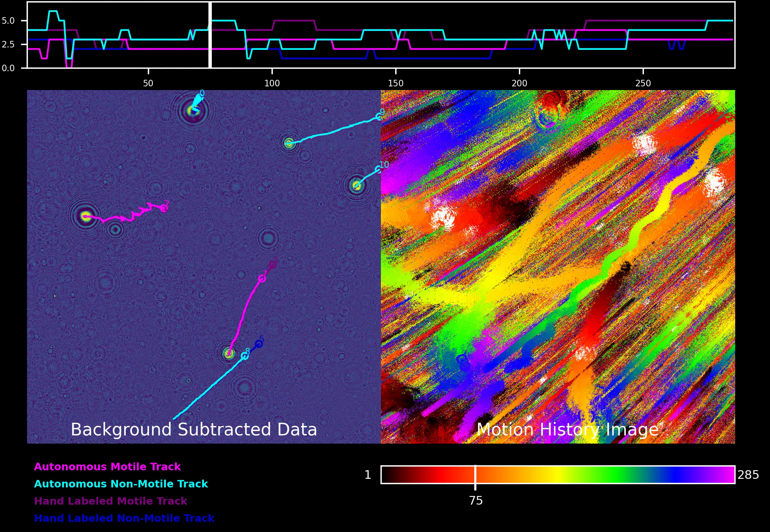Click the y-axis tick label 0.0
The image size is (770, 532).
coord(8,68)
